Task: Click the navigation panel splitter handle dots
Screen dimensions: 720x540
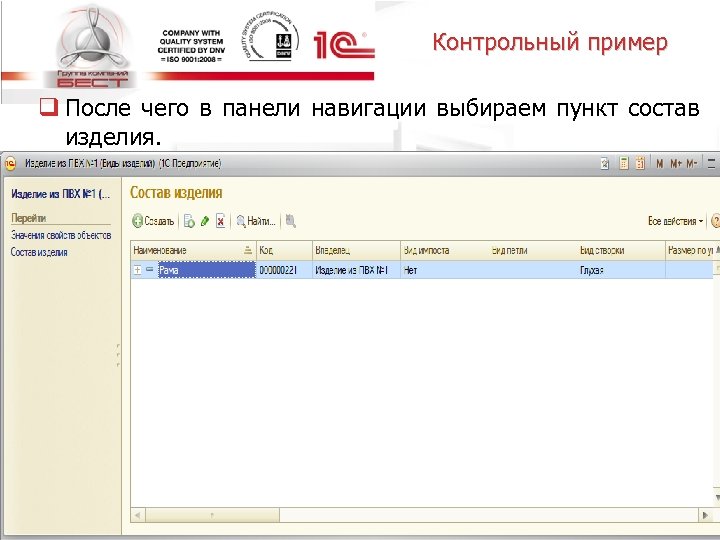Action: click(118, 354)
